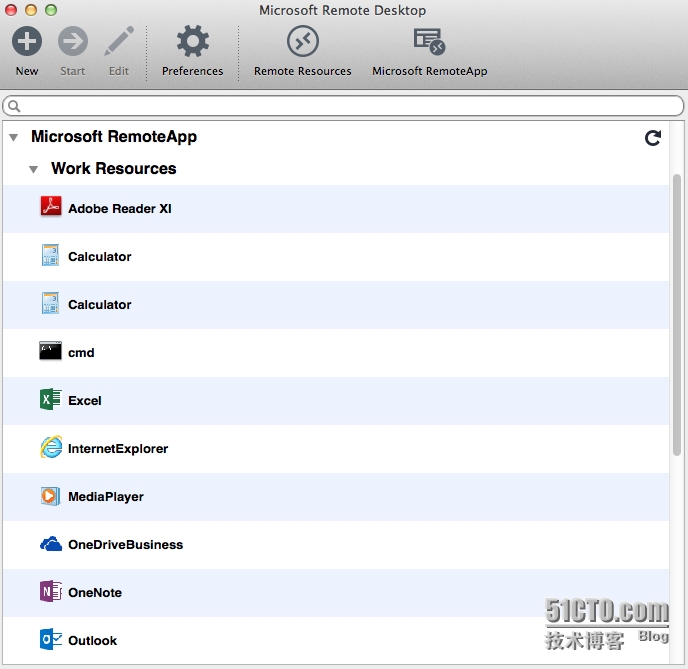The width and height of the screenshot is (688, 669).
Task: Focus the search input field
Action: click(343, 106)
